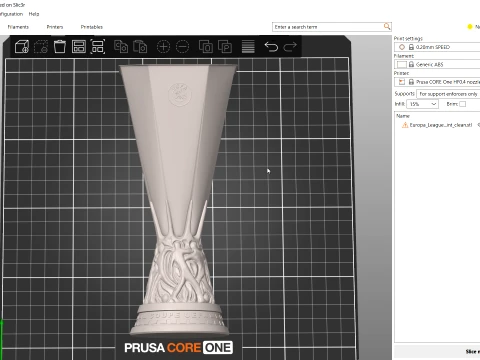Click the filament color swatch
480x360 pixels.
pyautogui.click(x=402, y=64)
